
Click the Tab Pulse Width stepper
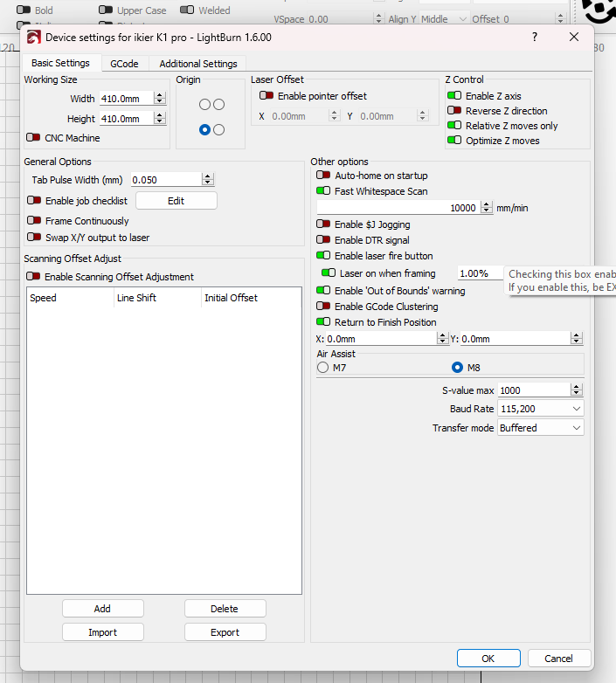click(x=208, y=179)
